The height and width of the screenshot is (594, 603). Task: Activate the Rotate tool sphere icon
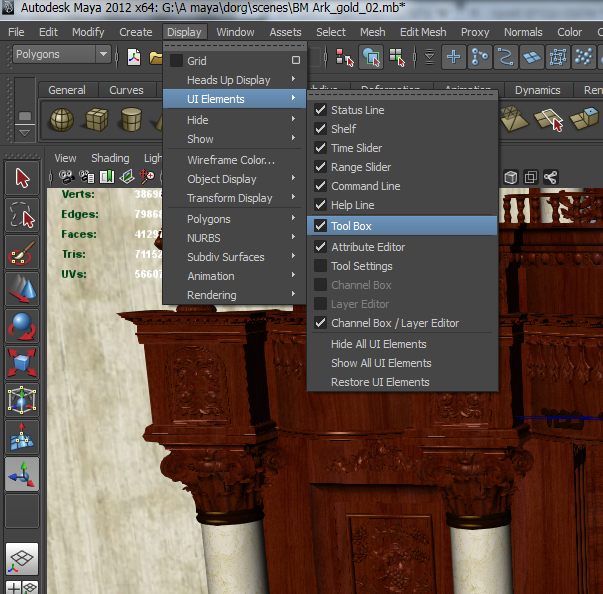click(x=23, y=326)
